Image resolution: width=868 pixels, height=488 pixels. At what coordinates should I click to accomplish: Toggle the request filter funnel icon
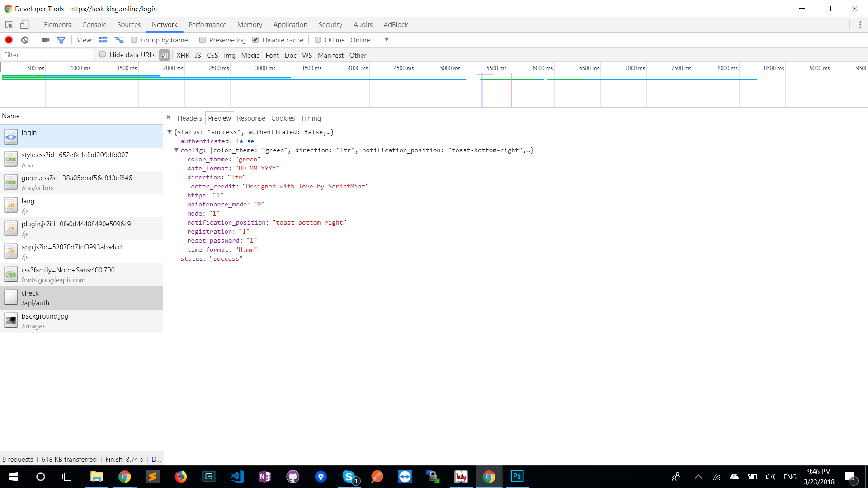(61, 40)
